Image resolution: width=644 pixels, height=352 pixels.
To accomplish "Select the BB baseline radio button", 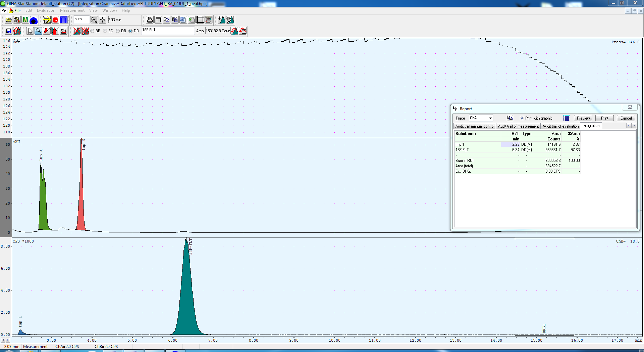I will coord(93,31).
